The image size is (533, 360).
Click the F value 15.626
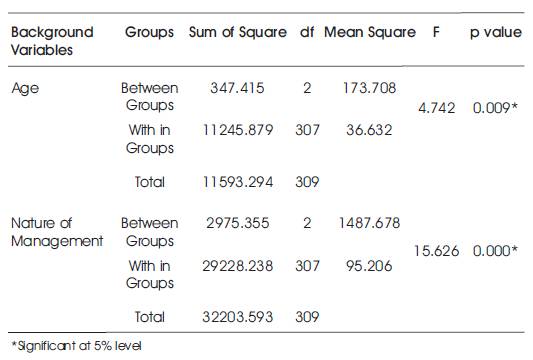pyautogui.click(x=436, y=251)
